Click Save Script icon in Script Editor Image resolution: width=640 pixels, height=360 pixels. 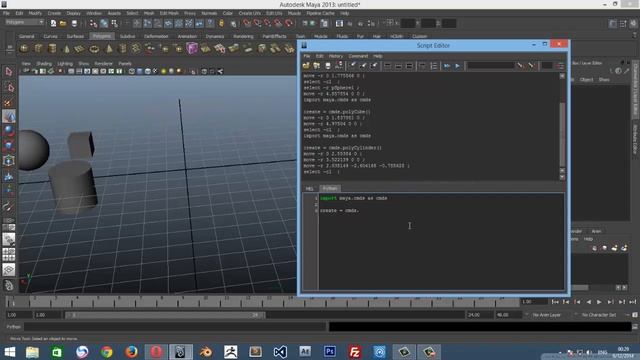coord(327,66)
